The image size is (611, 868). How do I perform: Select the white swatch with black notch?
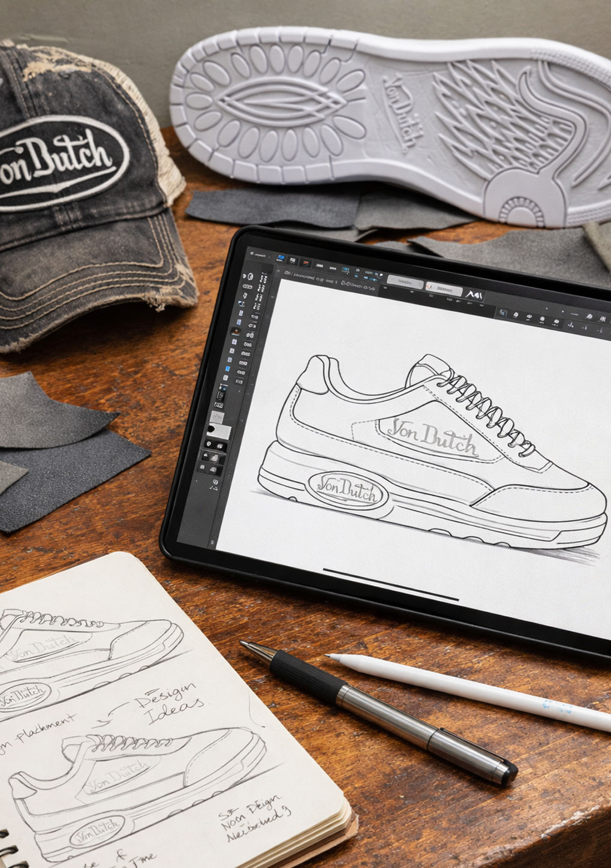coord(218,431)
